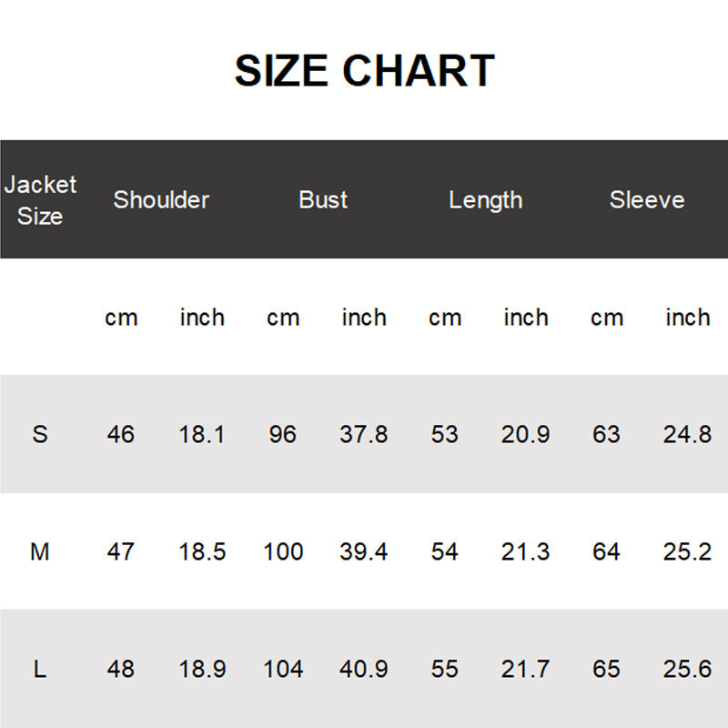Click the 24.8 inch sleeve value
The width and height of the screenshot is (728, 728).
click(x=687, y=434)
